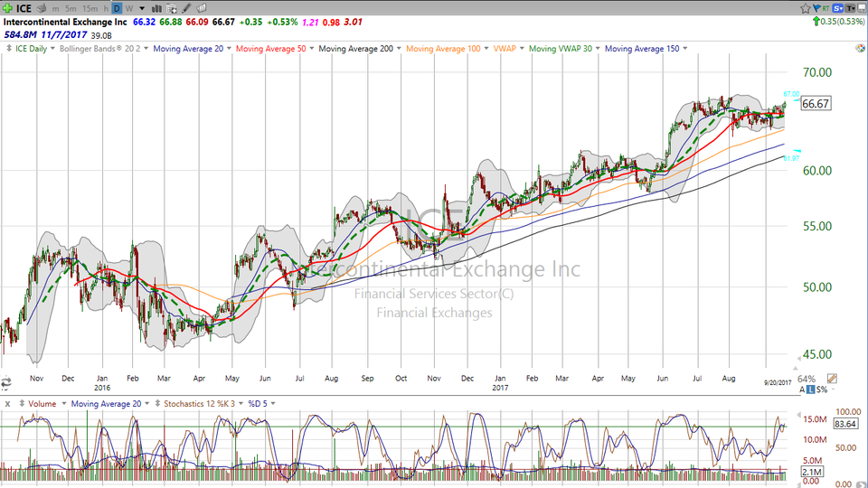Open the Volume dropdown
The width and height of the screenshot is (868, 488).
63,404
